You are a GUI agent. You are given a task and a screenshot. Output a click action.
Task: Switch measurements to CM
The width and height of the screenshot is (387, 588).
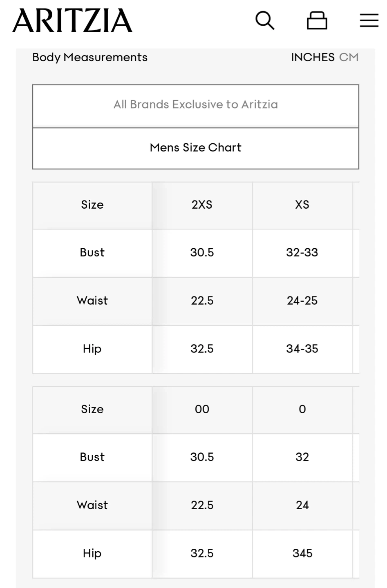[349, 57]
